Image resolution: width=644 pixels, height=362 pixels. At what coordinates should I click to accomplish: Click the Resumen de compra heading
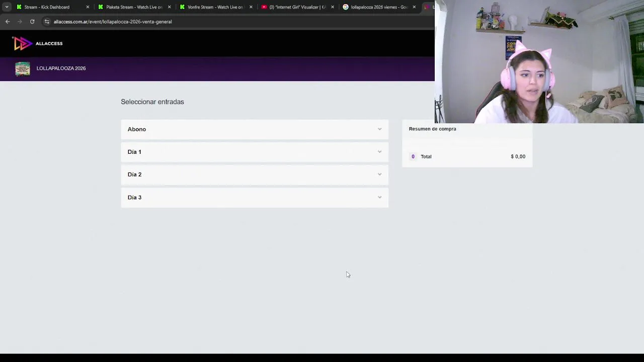(433, 129)
